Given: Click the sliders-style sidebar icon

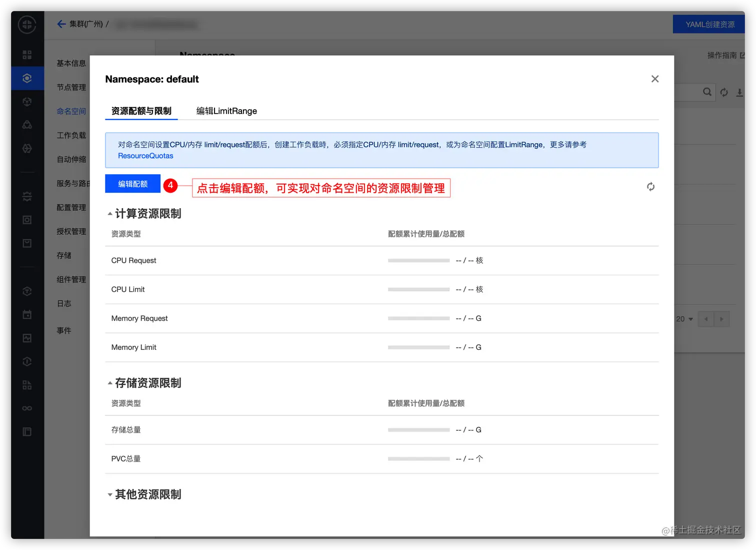Looking at the screenshot, I should tap(27, 196).
